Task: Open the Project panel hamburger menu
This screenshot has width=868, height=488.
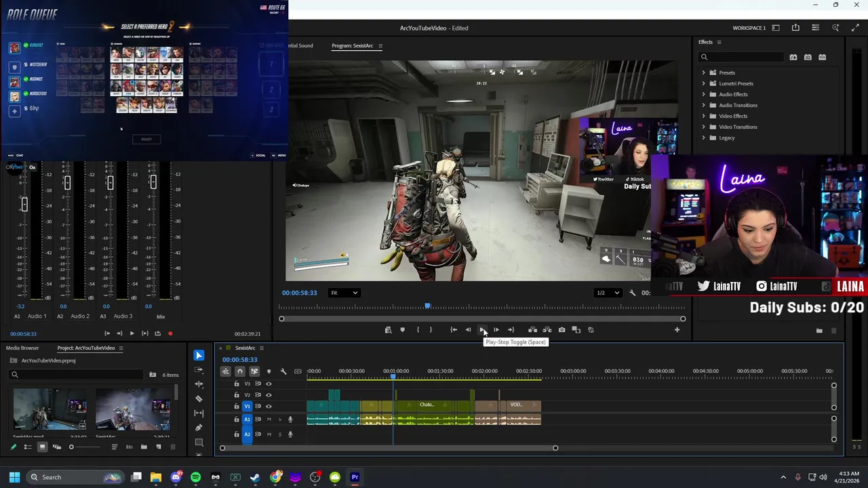Action: coord(121,348)
